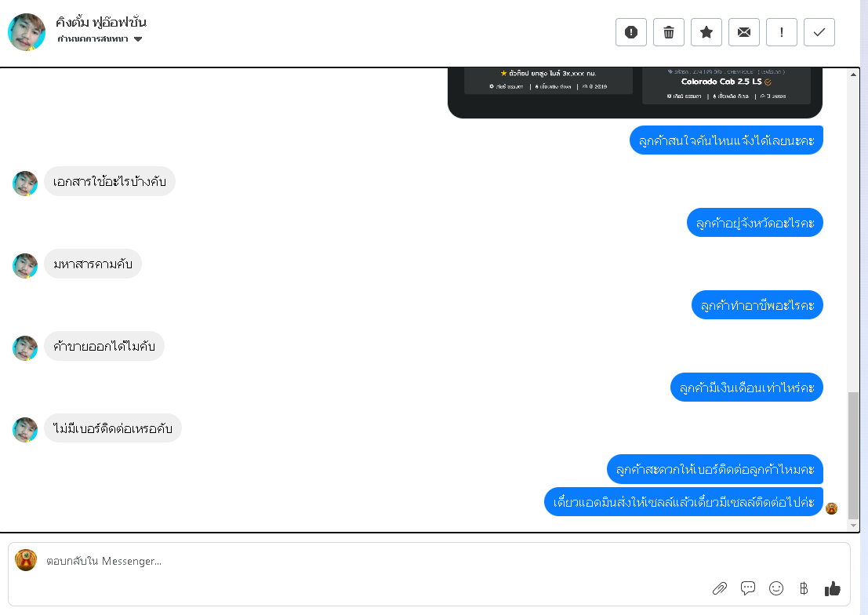
Task: Click the page avatar beside reply box
Action: [x=26, y=560]
